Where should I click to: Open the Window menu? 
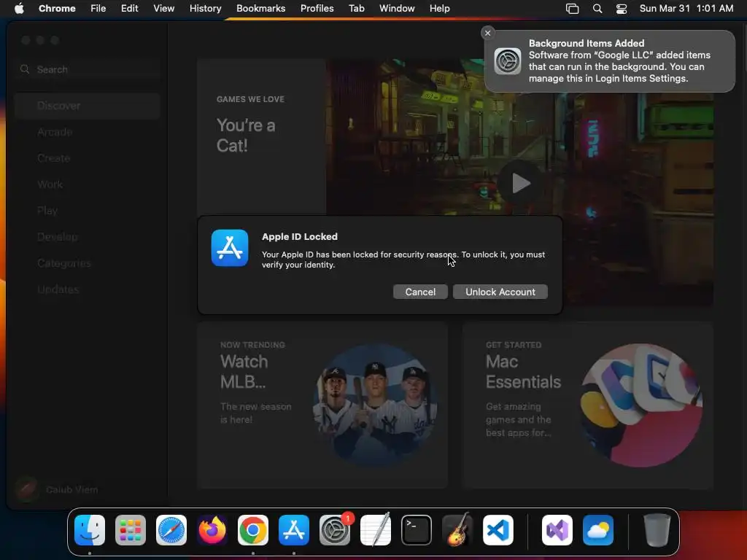pos(397,9)
